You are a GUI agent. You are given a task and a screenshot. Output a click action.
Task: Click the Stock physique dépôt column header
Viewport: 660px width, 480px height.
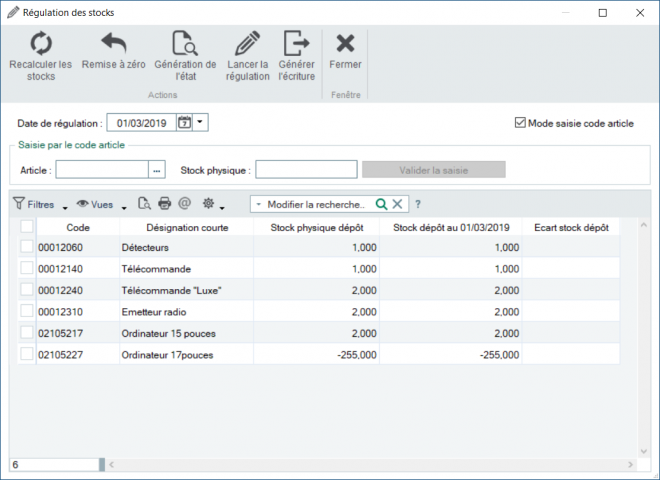(315, 227)
